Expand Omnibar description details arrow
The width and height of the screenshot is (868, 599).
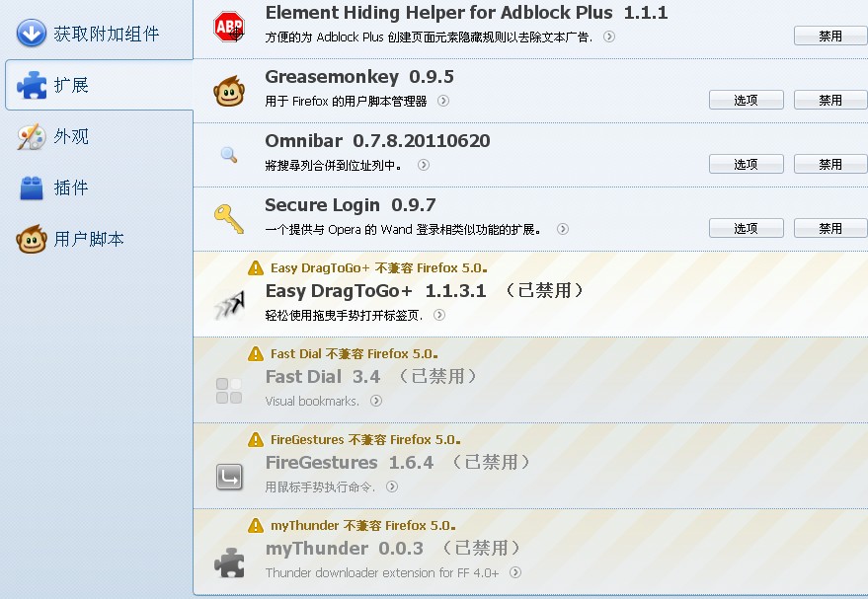pos(424,165)
